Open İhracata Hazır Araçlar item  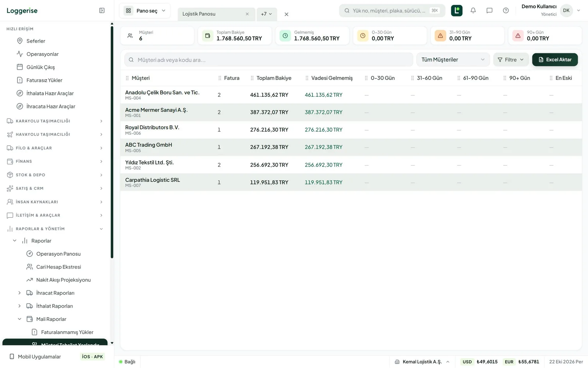51,106
